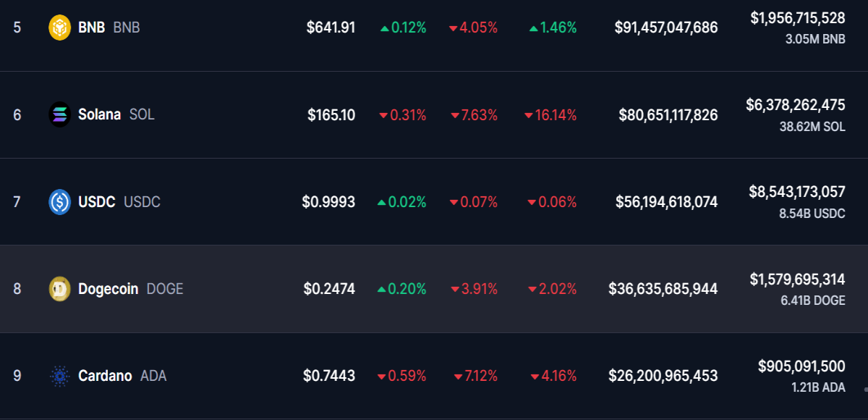The image size is (868, 420).
Task: Open the Solana coin name link
Action: click(99, 114)
